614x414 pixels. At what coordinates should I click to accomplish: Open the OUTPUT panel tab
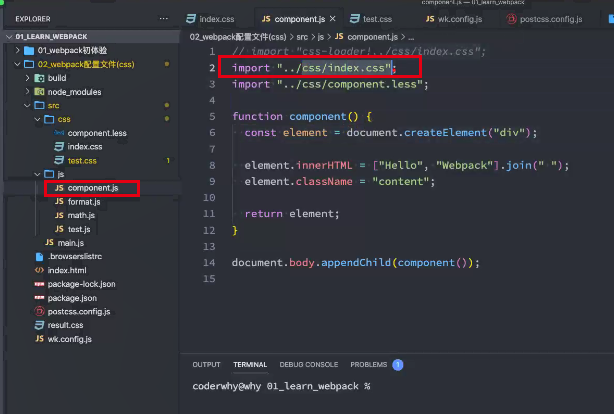[x=206, y=365]
